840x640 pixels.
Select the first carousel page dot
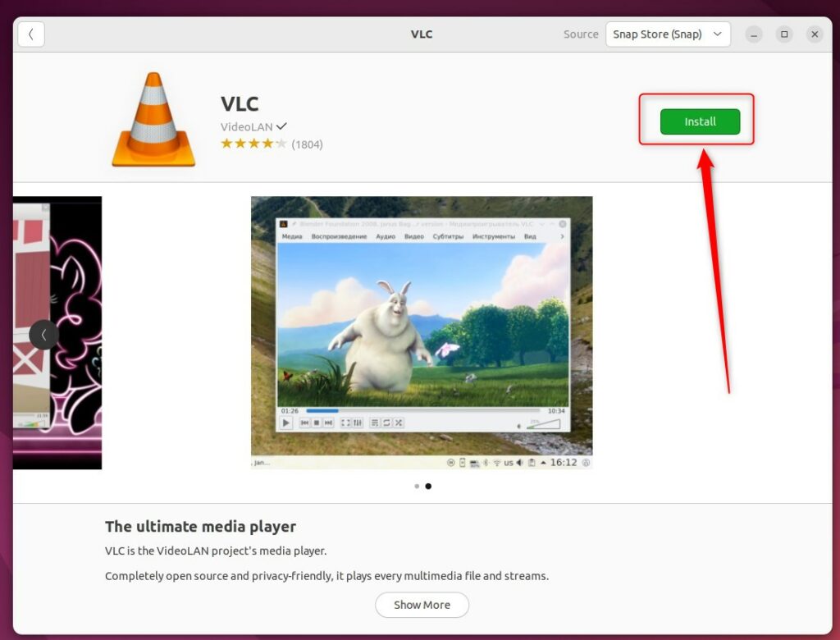pyautogui.click(x=417, y=487)
